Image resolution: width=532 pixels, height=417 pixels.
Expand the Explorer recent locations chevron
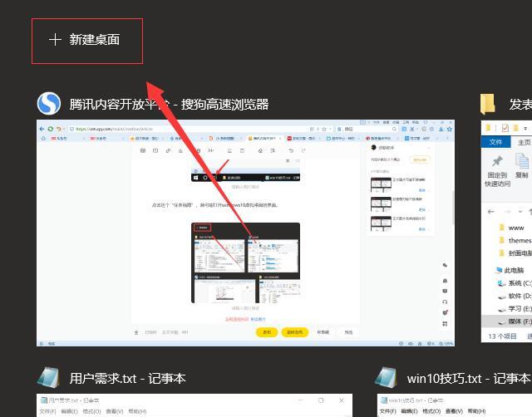(520, 212)
